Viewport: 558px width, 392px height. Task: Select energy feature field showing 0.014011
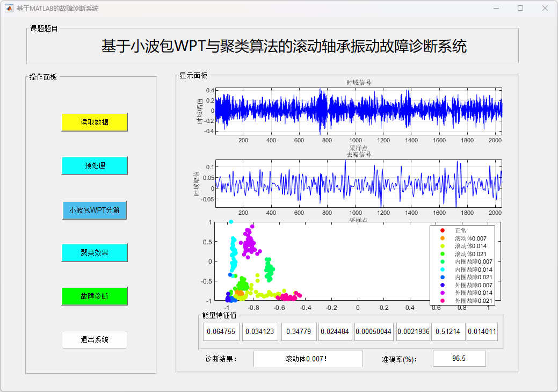[482, 332]
